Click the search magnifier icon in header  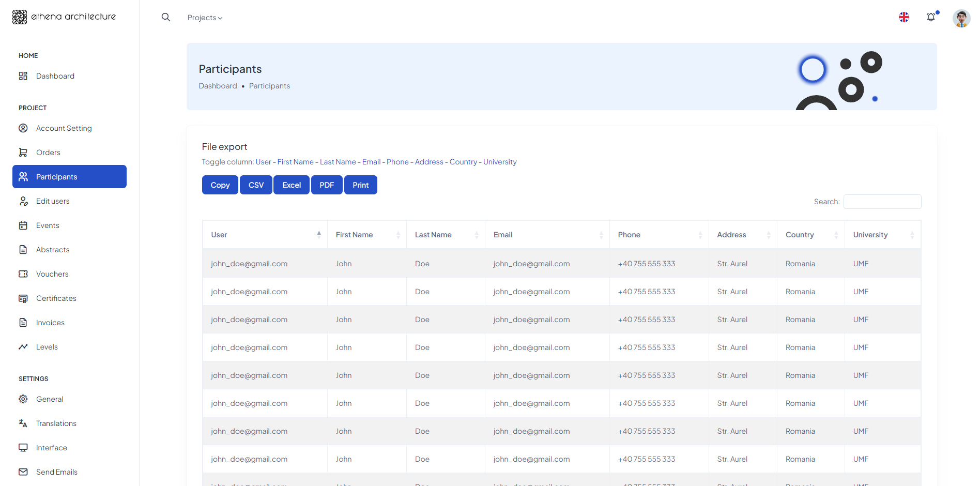pos(166,17)
